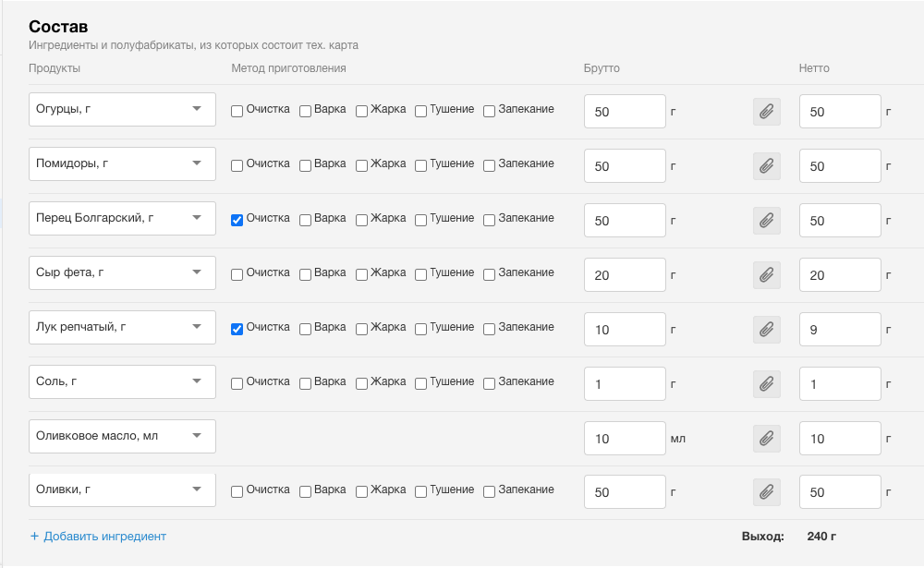Click the Добавить ингредиент link
The width and height of the screenshot is (924, 568).
click(x=98, y=536)
